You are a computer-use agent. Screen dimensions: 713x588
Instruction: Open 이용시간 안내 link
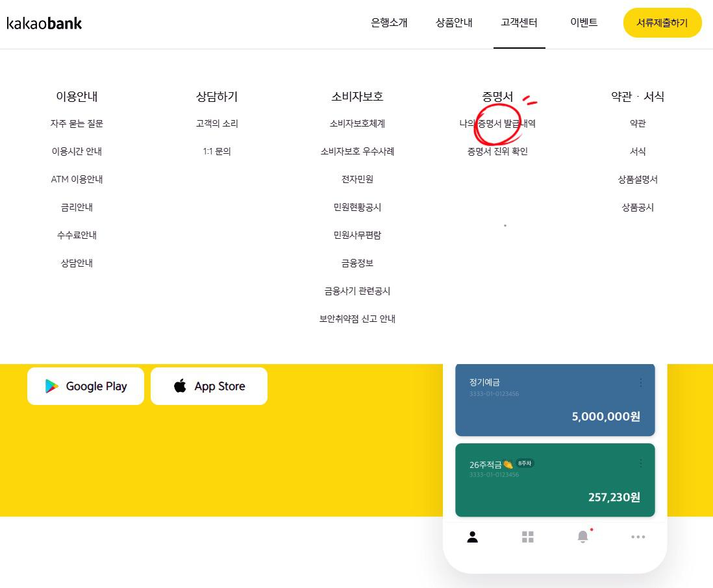pos(77,151)
